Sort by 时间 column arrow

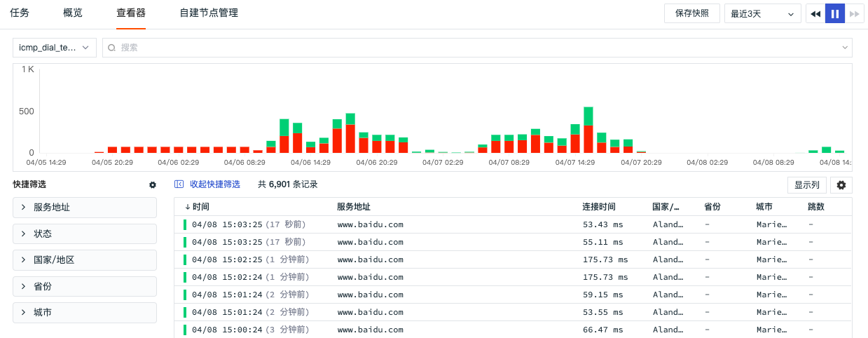click(187, 207)
